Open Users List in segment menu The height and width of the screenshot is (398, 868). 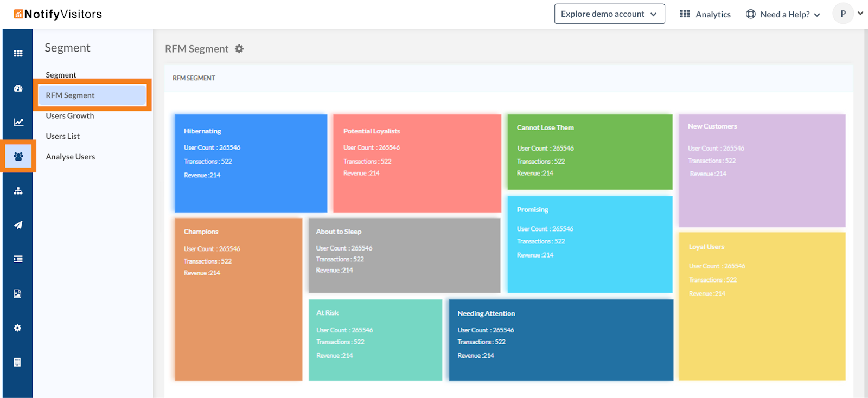63,137
